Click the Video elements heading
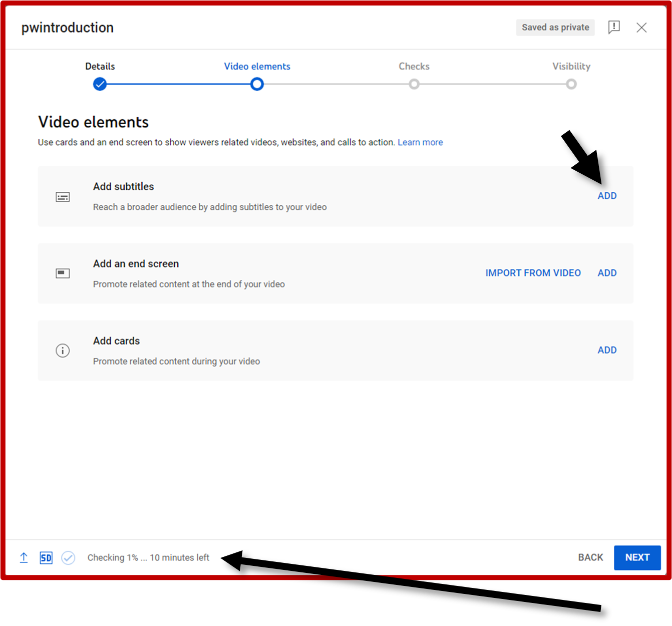 coord(94,122)
